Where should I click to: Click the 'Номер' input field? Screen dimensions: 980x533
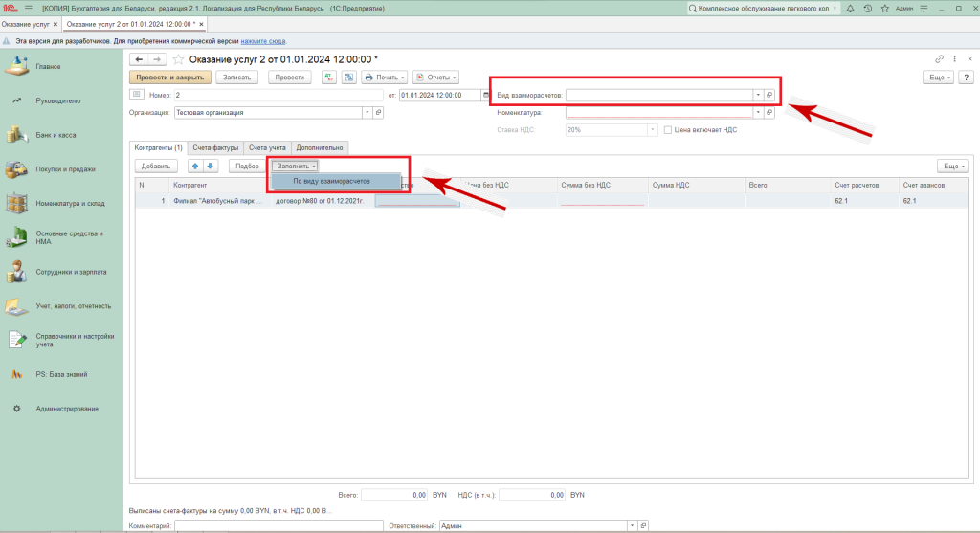(278, 96)
